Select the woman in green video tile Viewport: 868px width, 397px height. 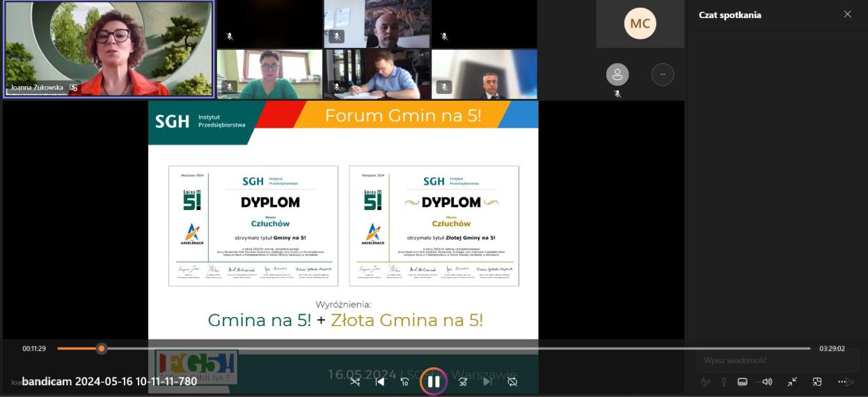pos(269,74)
